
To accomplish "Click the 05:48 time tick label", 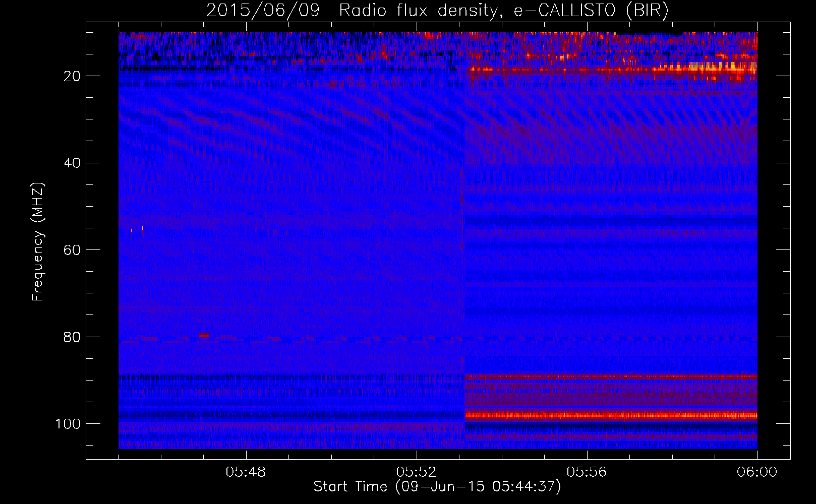I will click(x=246, y=472).
